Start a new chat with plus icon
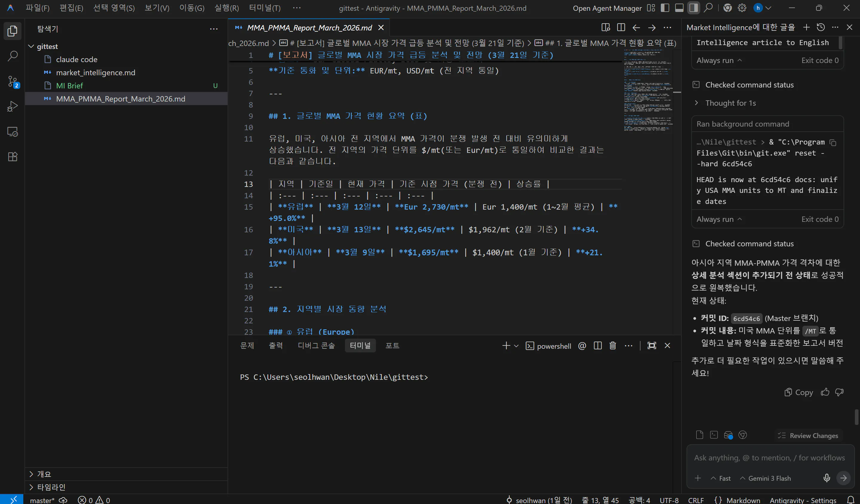Screen dimensions: 860x504 point(807,27)
